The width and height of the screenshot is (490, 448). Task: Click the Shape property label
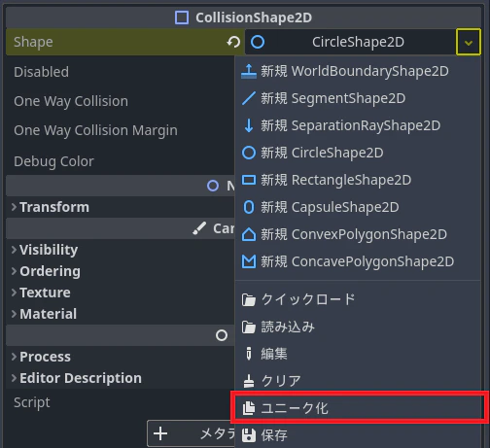point(33,42)
